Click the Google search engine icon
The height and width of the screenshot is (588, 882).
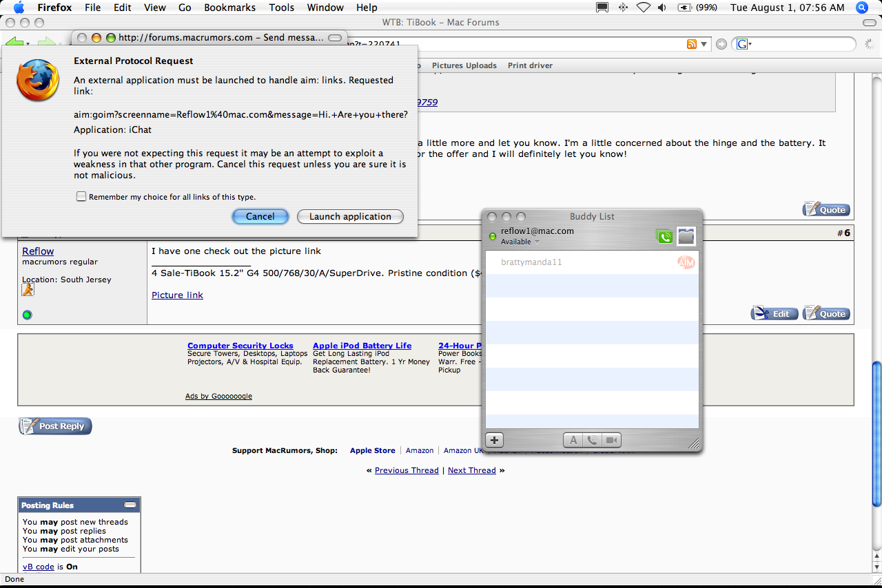[x=741, y=44]
